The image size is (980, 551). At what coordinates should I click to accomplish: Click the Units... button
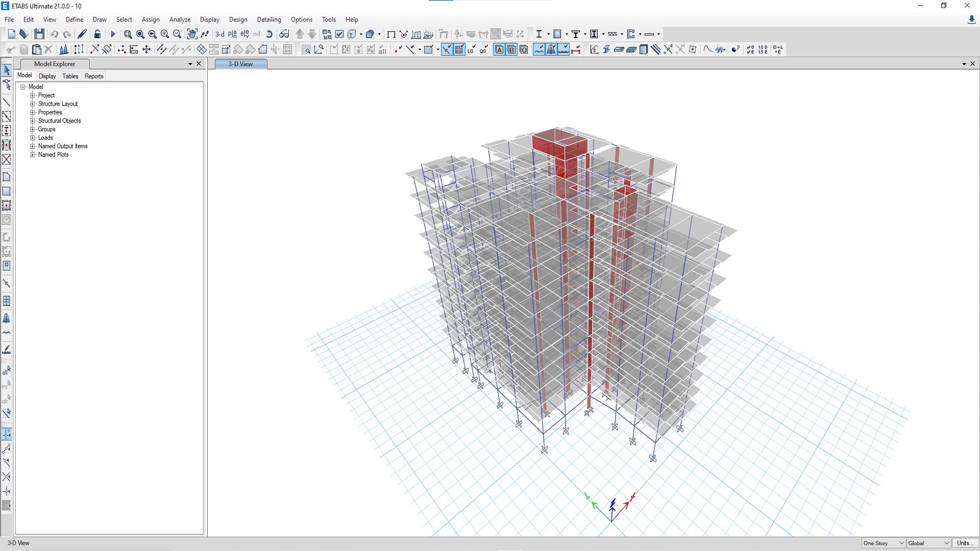pos(964,543)
